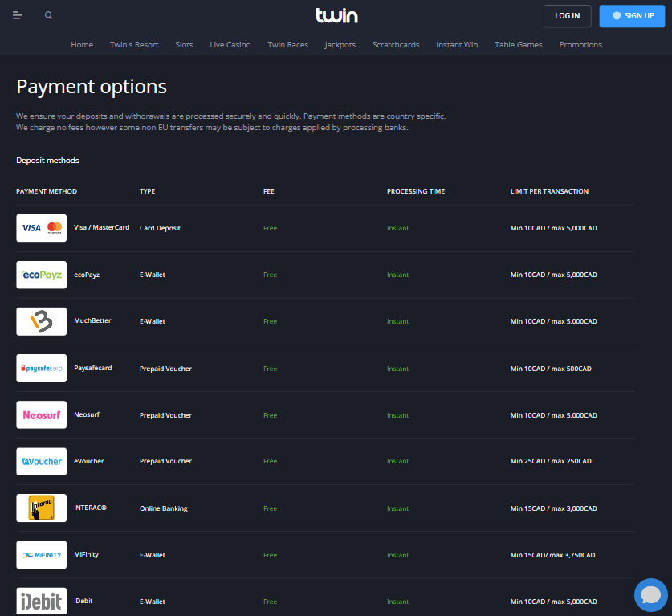Open the Promotions section
672x616 pixels.
coord(580,45)
